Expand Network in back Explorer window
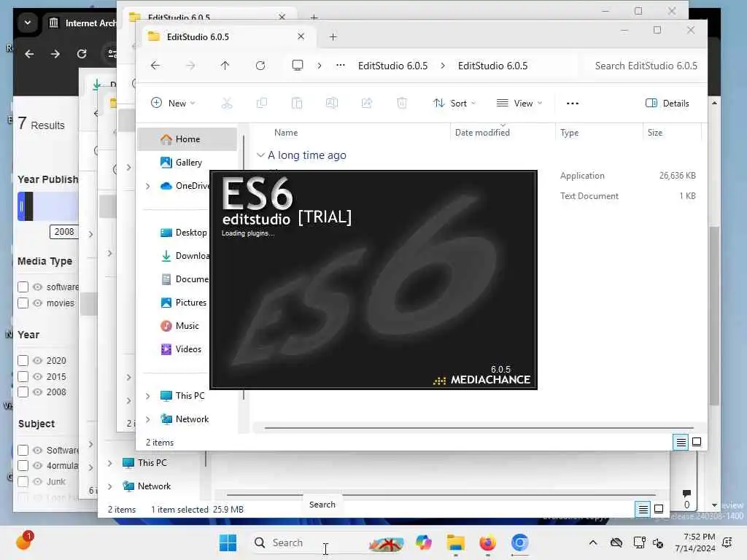747x560 pixels. [110, 486]
